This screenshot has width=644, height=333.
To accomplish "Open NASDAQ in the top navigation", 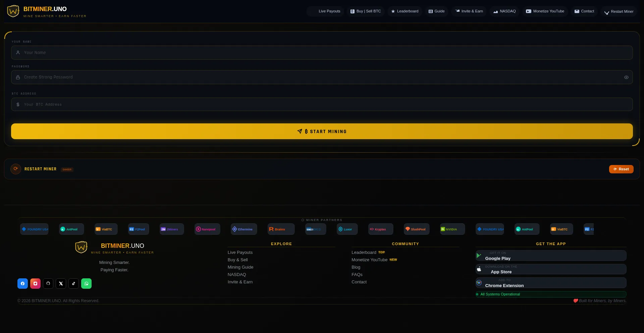I will coord(504,11).
